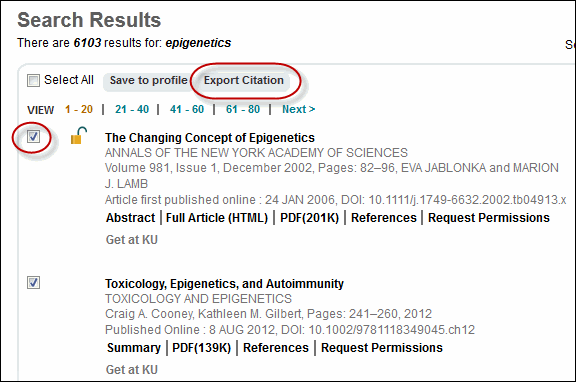Click Request Permissions for first article

click(489, 218)
